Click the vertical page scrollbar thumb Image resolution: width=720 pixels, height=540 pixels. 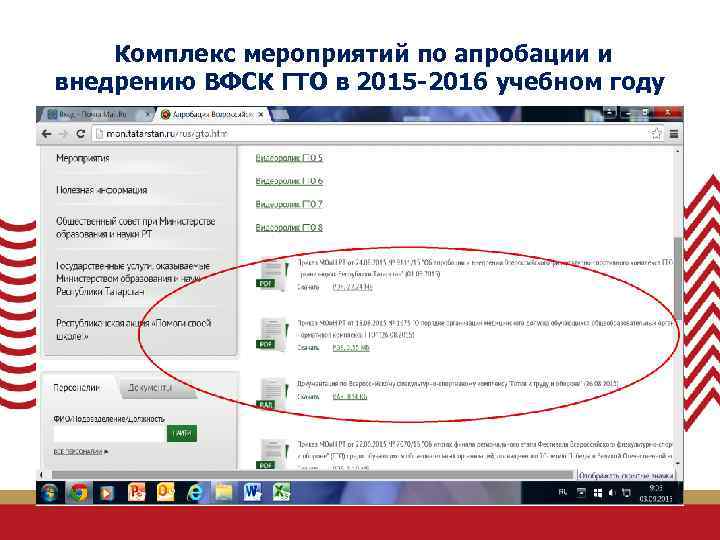(678, 279)
